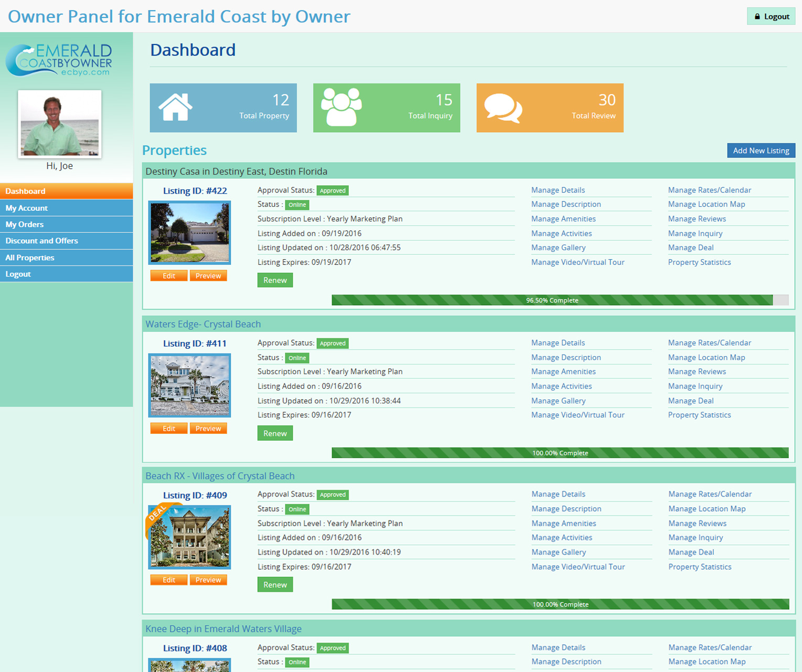Screen dimensions: 802x672
Task: Select All Properties in the sidebar
Action: pyautogui.click(x=66, y=258)
